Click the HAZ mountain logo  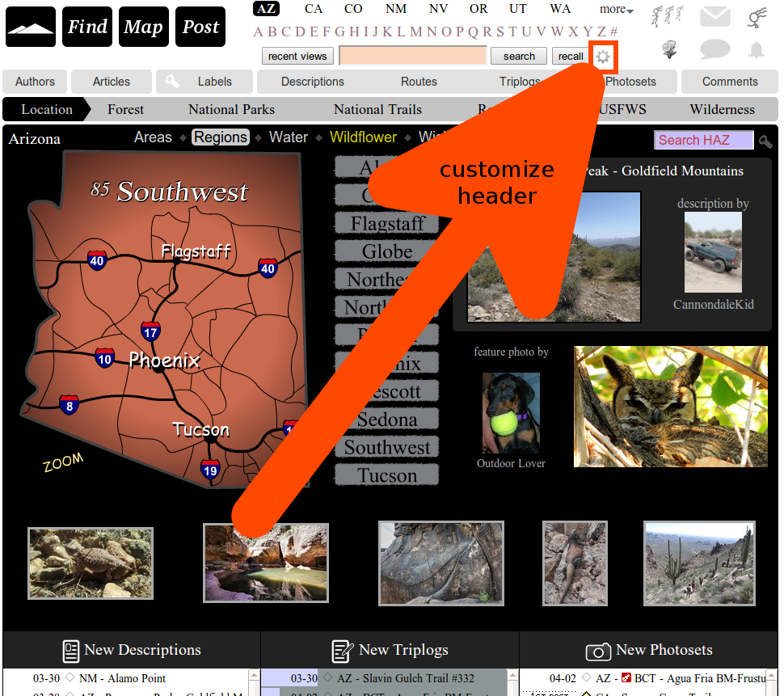31,27
